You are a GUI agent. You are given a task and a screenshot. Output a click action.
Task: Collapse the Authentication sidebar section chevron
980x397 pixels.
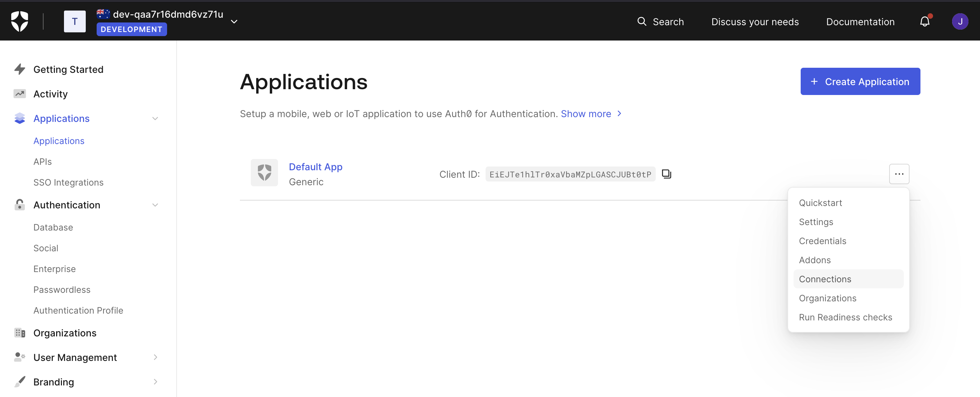(x=155, y=205)
